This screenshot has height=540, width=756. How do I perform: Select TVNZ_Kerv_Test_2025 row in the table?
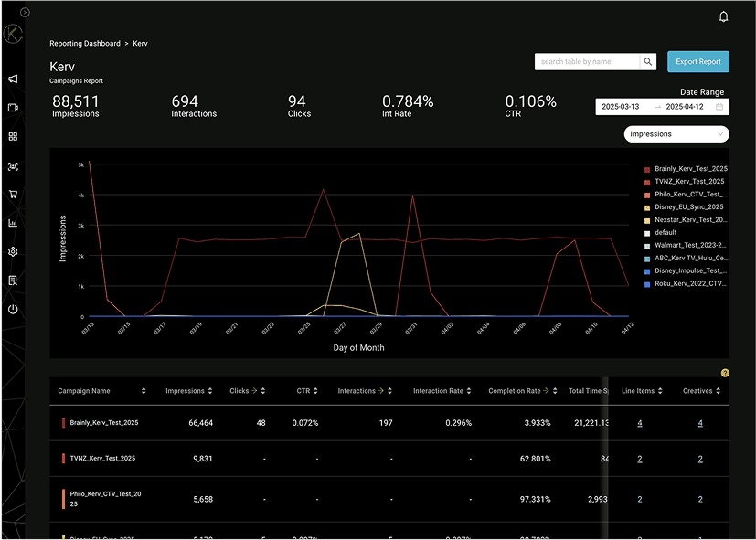click(x=389, y=459)
